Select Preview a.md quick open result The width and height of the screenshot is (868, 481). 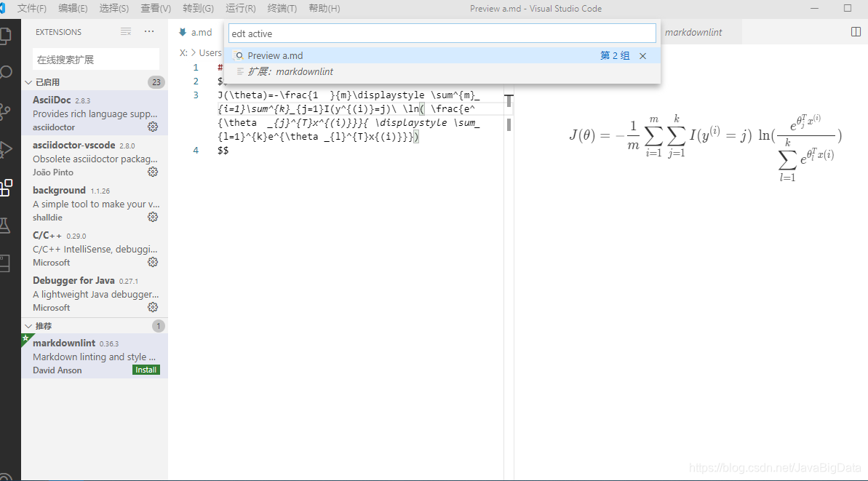(x=442, y=55)
